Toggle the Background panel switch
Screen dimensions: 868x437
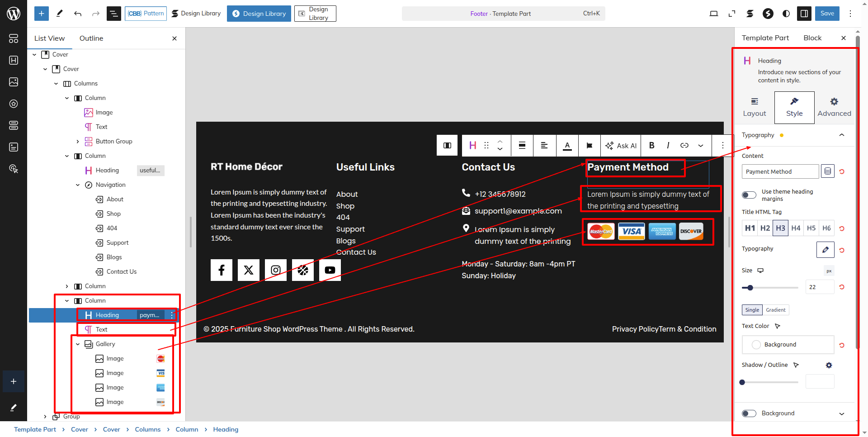pyautogui.click(x=749, y=413)
